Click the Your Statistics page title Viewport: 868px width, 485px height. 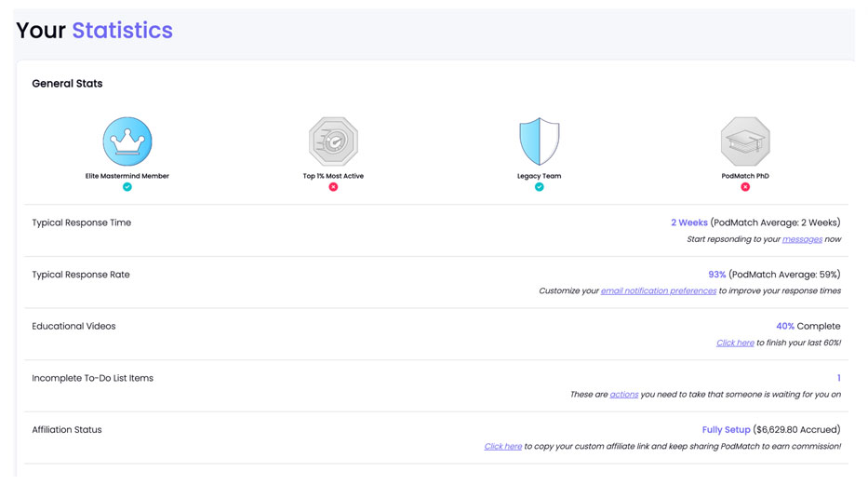point(94,31)
